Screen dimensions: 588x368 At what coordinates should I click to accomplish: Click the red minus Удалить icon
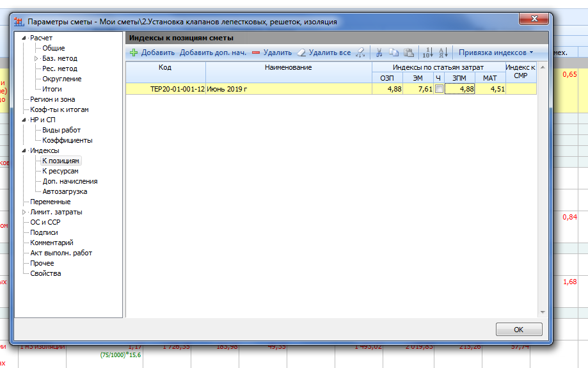[256, 52]
